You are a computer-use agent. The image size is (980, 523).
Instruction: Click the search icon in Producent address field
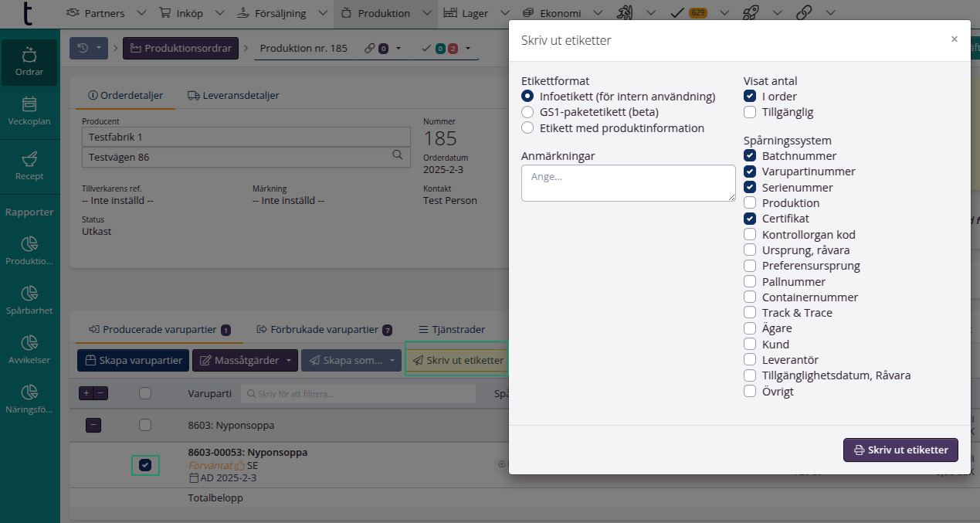(x=398, y=156)
